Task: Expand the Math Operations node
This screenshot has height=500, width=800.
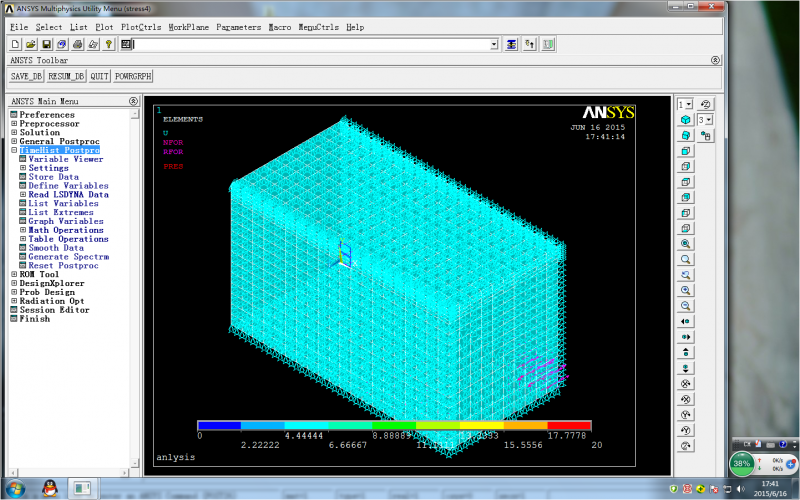Action: [x=23, y=230]
